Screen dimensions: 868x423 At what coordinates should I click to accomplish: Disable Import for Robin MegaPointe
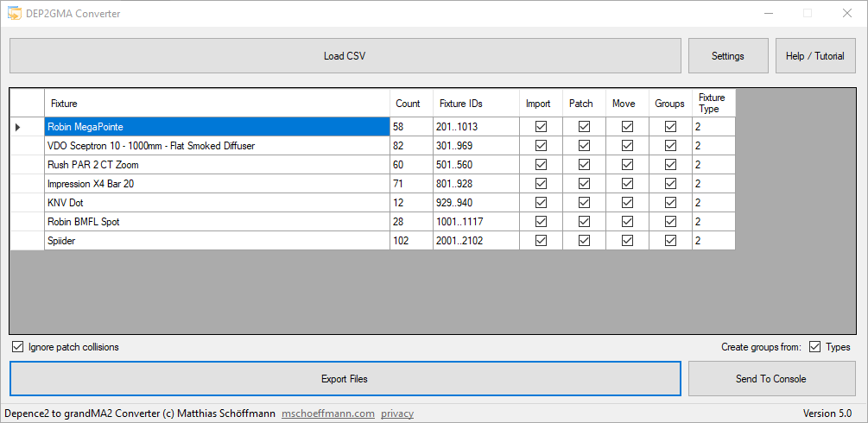point(541,127)
